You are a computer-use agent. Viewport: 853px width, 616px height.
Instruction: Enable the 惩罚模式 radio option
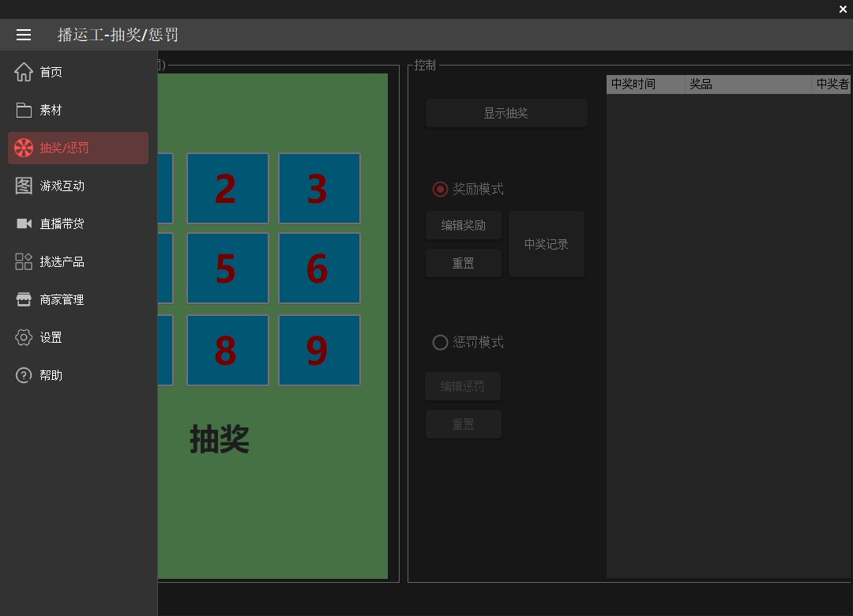click(441, 343)
